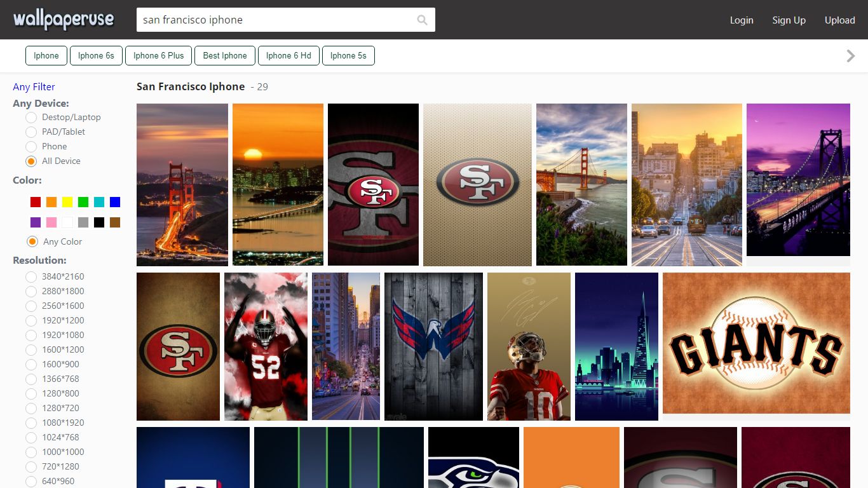Viewport: 868px width, 488px height.
Task: Filter by 1280*800 resolution
Action: click(x=31, y=393)
